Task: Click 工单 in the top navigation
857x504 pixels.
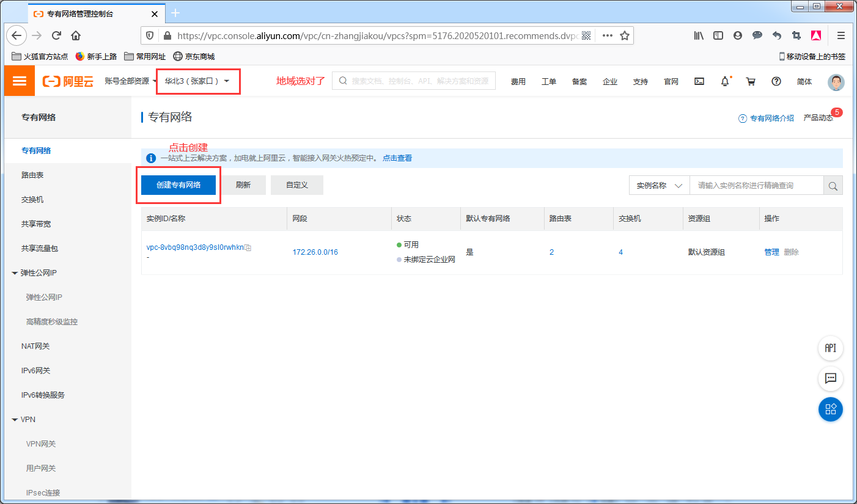Action: [548, 81]
